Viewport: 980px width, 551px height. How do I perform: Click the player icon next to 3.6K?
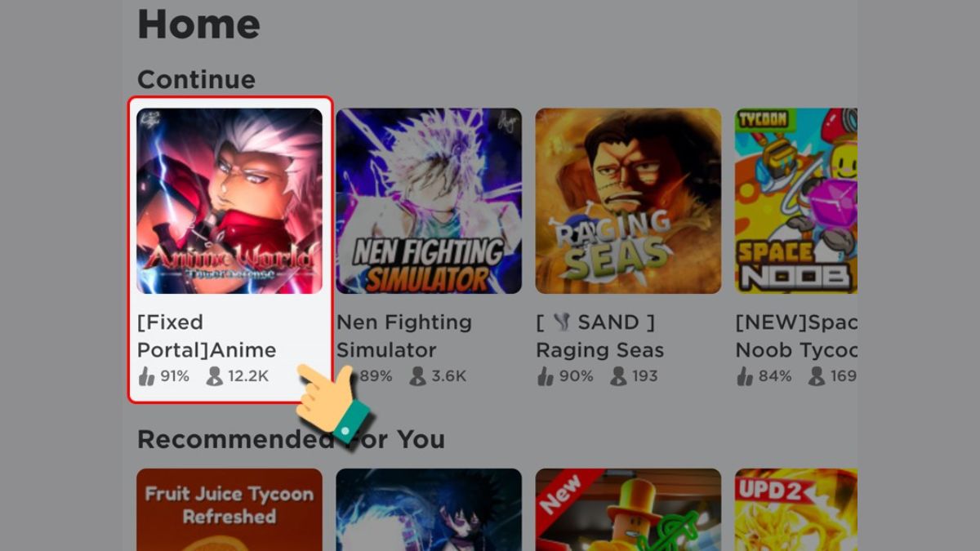417,376
